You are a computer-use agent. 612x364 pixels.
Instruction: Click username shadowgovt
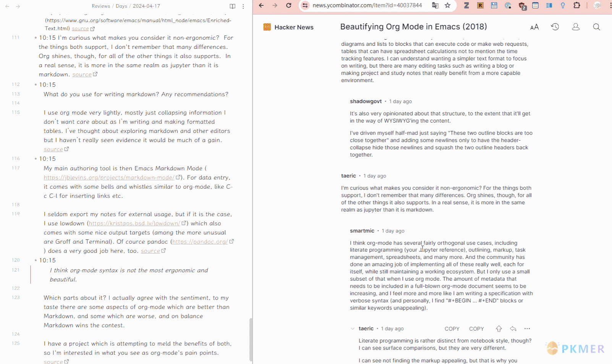tap(366, 101)
